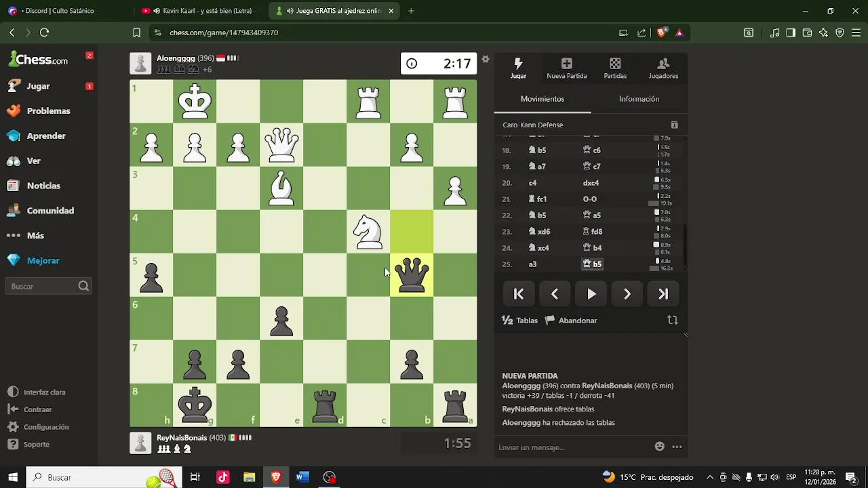Reload the page
The height and width of the screenshot is (488, 868).
tap(45, 33)
